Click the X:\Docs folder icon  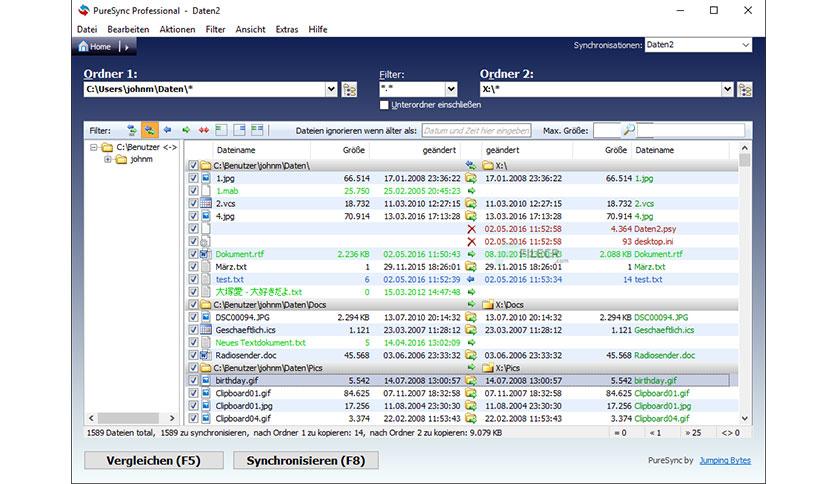(487, 305)
